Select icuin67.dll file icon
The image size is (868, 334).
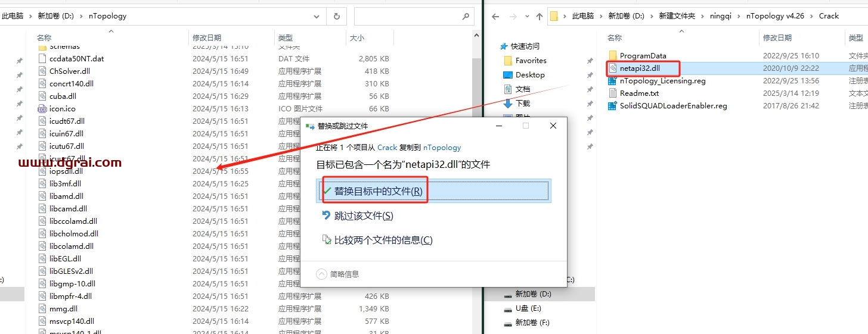42,133
